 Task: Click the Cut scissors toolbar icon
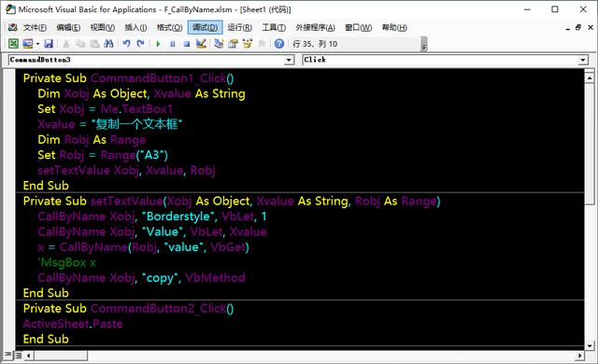[66, 44]
